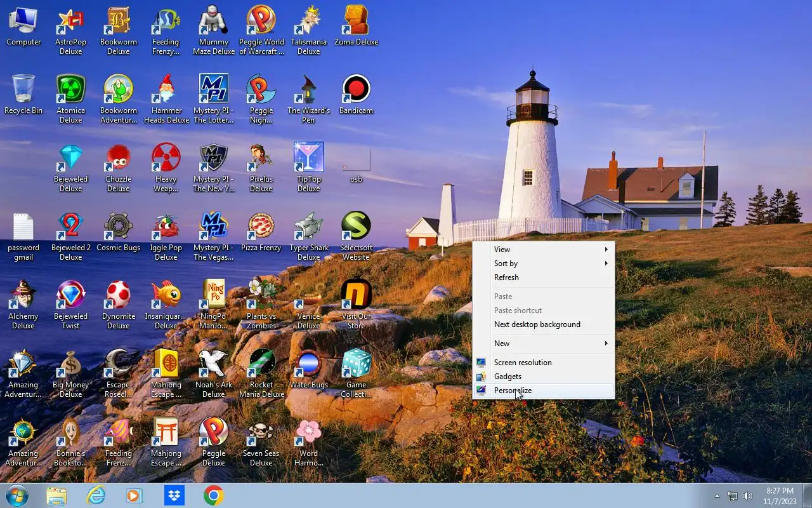Select the Venice Deluxe shortcut
The width and height of the screenshot is (812, 508).
click(x=309, y=305)
